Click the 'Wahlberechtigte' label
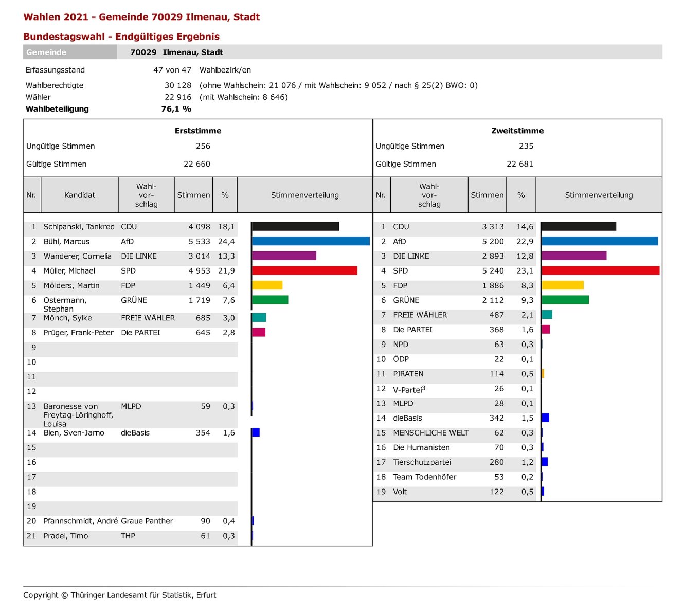 tap(55, 85)
